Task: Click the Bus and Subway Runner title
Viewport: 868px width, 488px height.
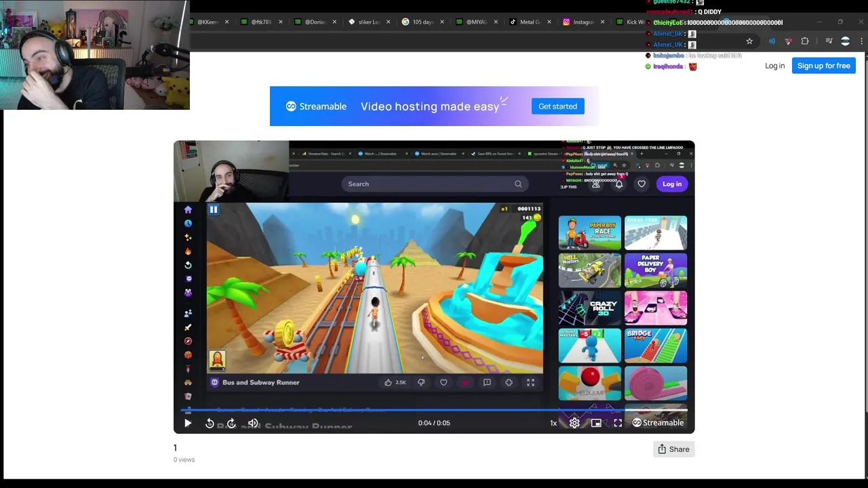Action: tap(260, 382)
